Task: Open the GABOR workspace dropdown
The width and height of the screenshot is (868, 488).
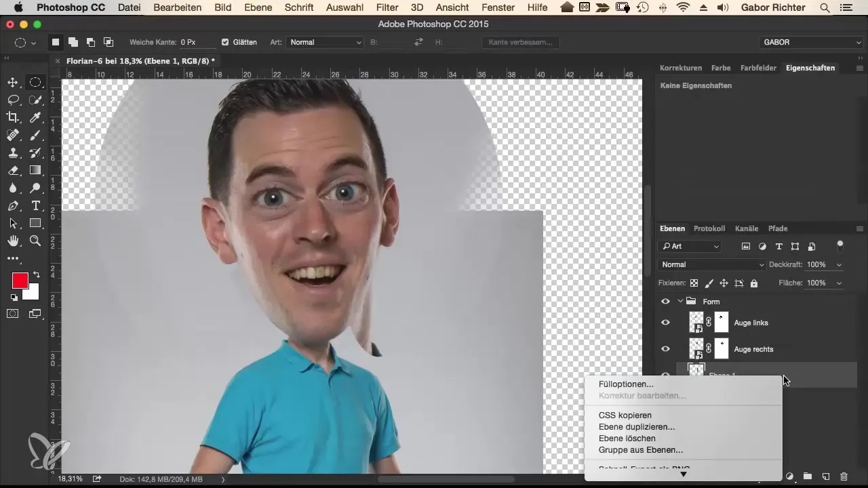Action: click(810, 42)
